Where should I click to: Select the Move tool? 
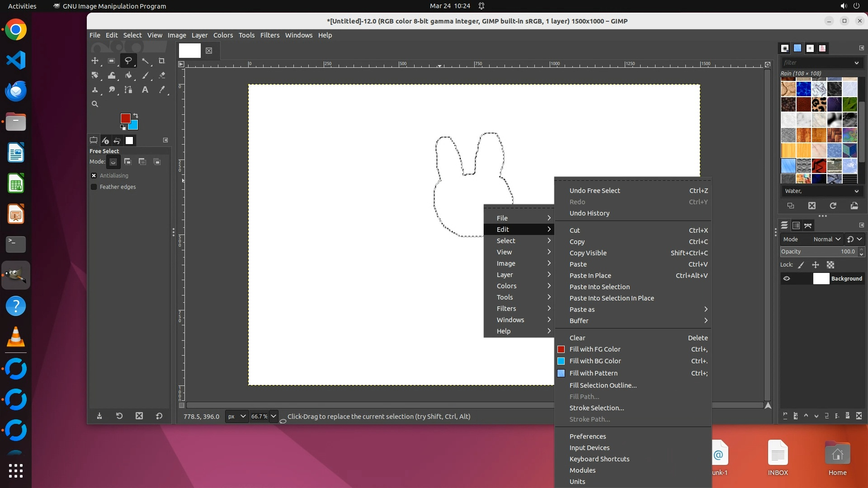[95, 61]
